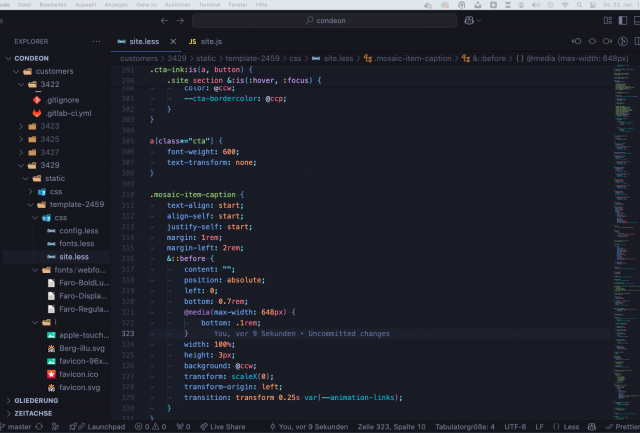Image resolution: width=640 pixels, height=433 pixels.
Task: Click 'Zeile 323, Spalte 10' cursor position
Action: (391, 426)
